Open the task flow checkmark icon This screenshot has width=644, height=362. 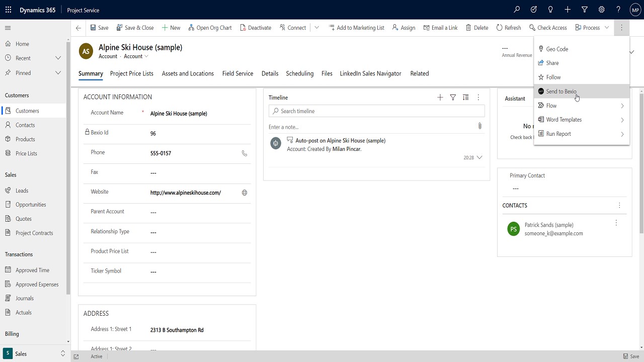pos(534,10)
